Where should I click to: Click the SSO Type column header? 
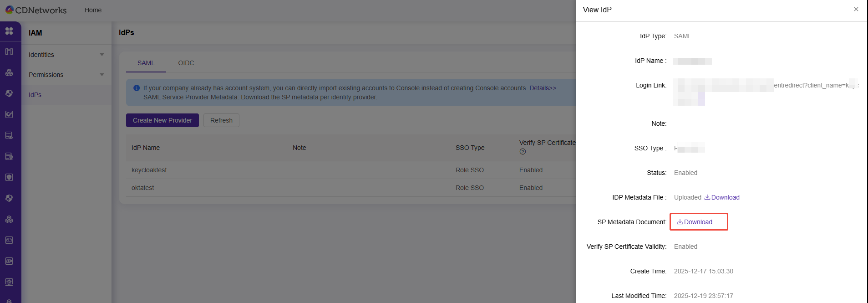pos(470,148)
